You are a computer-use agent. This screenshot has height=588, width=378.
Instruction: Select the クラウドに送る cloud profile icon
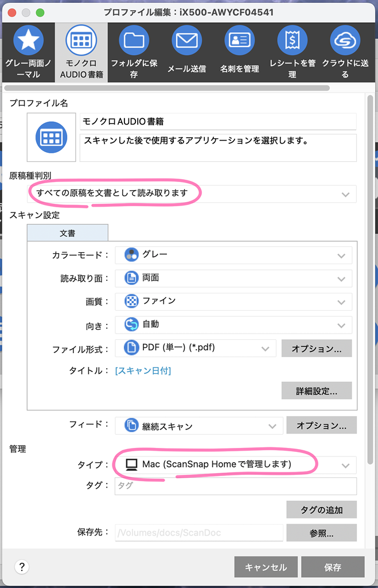pos(345,40)
